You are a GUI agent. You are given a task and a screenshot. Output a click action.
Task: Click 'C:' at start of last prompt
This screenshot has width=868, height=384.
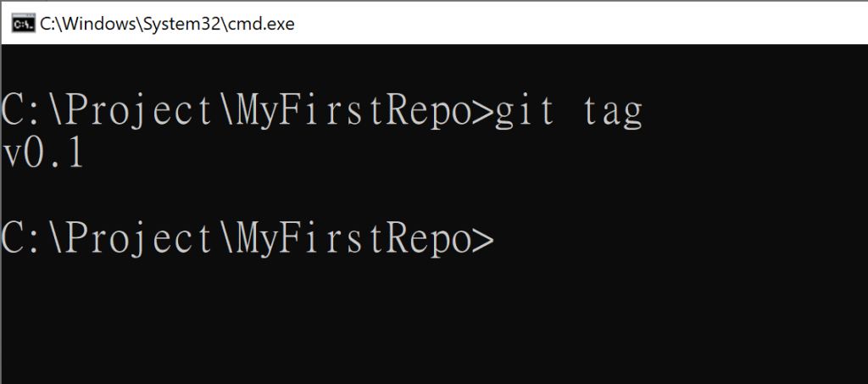coord(21,239)
